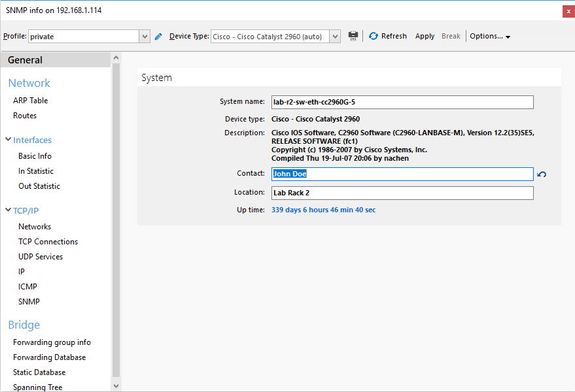The image size is (575, 392).
Task: Open the Options dropdown menu
Action: (x=490, y=36)
